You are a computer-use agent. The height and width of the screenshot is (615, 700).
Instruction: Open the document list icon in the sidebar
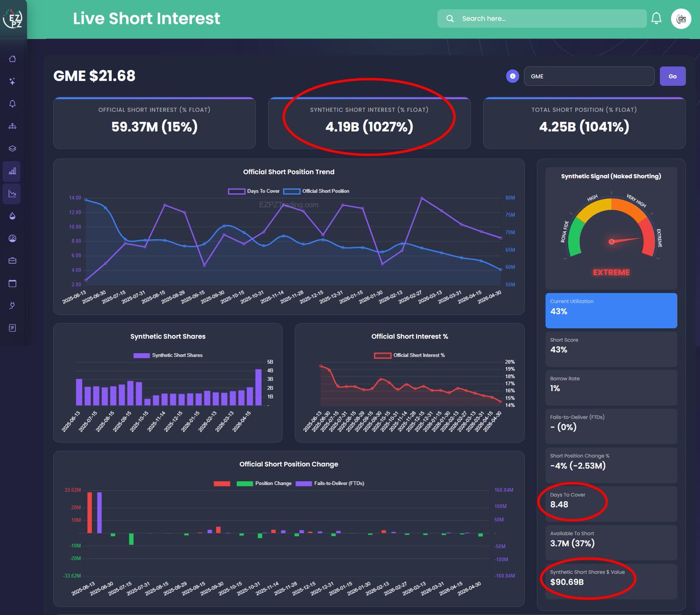12,328
